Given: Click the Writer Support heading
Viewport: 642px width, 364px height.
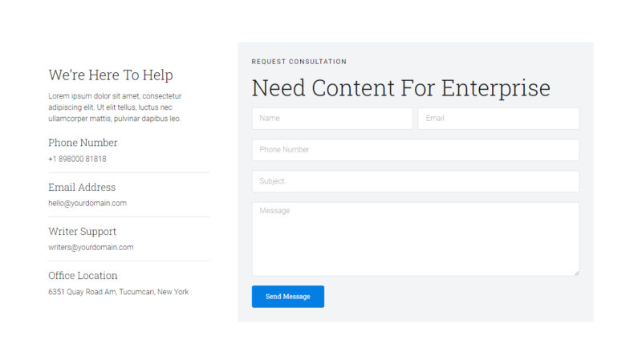Looking at the screenshot, I should [x=82, y=232].
